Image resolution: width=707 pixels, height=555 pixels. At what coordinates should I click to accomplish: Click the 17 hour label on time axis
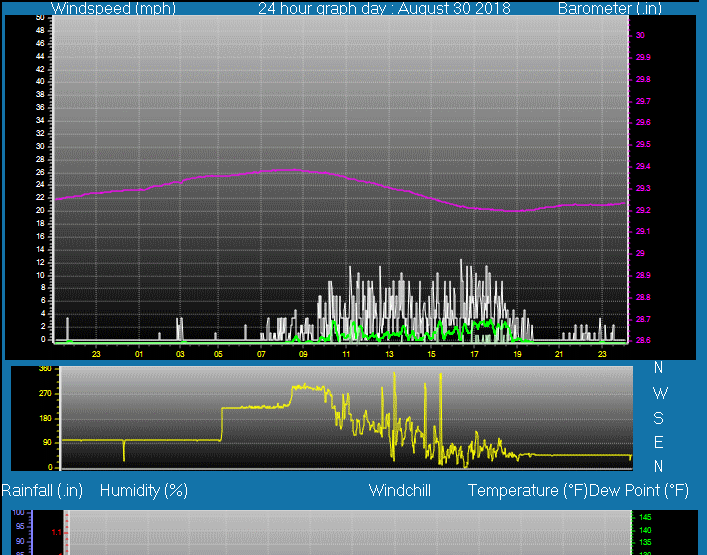[474, 354]
